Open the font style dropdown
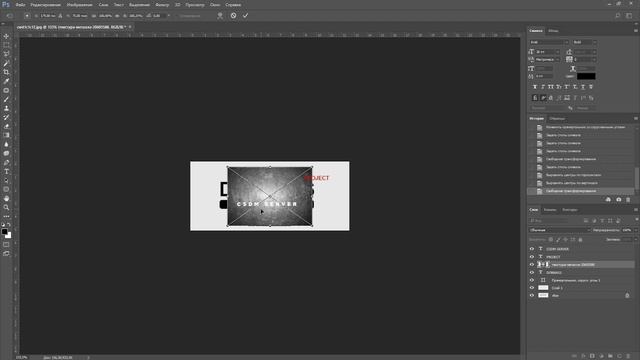Viewport: 640px width, 360px height. (594, 42)
